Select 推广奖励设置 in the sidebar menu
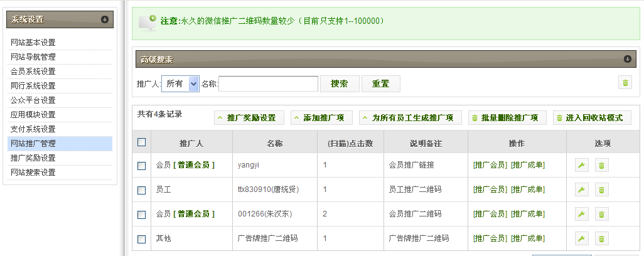 33,158
